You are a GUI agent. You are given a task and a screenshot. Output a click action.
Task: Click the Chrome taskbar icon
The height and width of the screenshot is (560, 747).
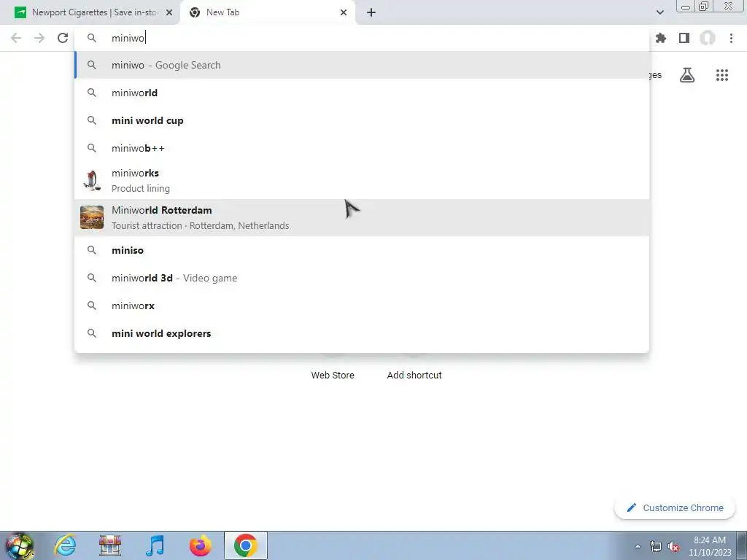[245, 545]
